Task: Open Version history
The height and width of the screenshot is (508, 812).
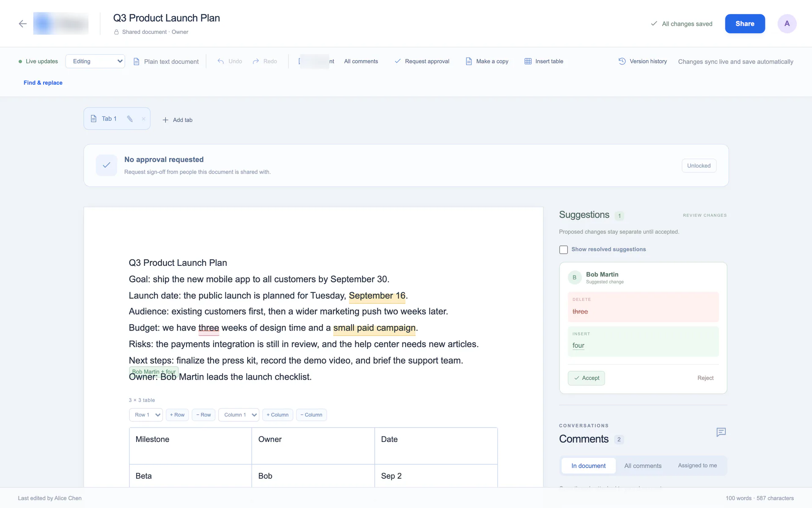Action: pos(643,61)
